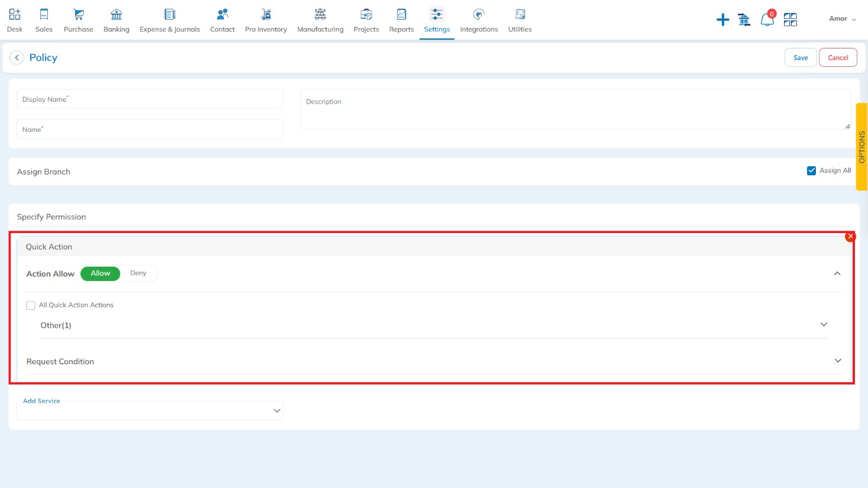Open the Desk module icon
868x488 pixels.
[x=15, y=14]
